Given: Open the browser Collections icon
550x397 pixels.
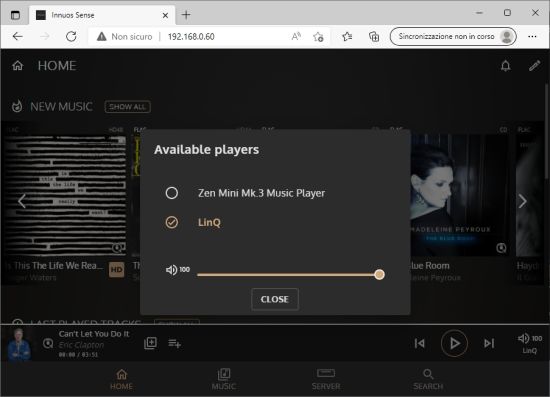Looking at the screenshot, I should 374,36.
